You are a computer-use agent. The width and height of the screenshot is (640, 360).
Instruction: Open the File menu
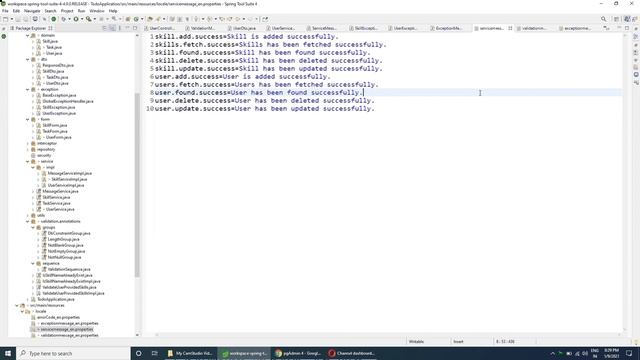5,11
